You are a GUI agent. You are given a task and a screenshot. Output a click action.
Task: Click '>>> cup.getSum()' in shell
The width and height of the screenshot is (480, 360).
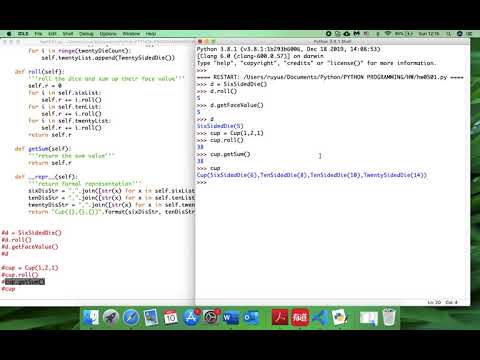[223, 154]
